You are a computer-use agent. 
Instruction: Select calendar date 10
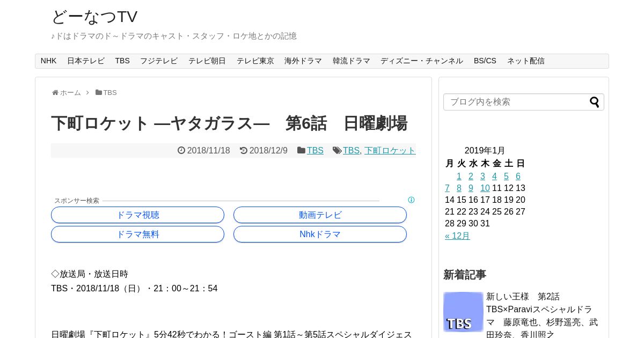[485, 188]
